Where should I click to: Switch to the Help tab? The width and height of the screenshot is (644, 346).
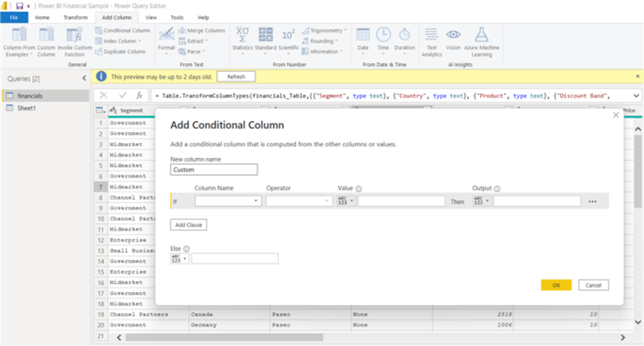(203, 17)
